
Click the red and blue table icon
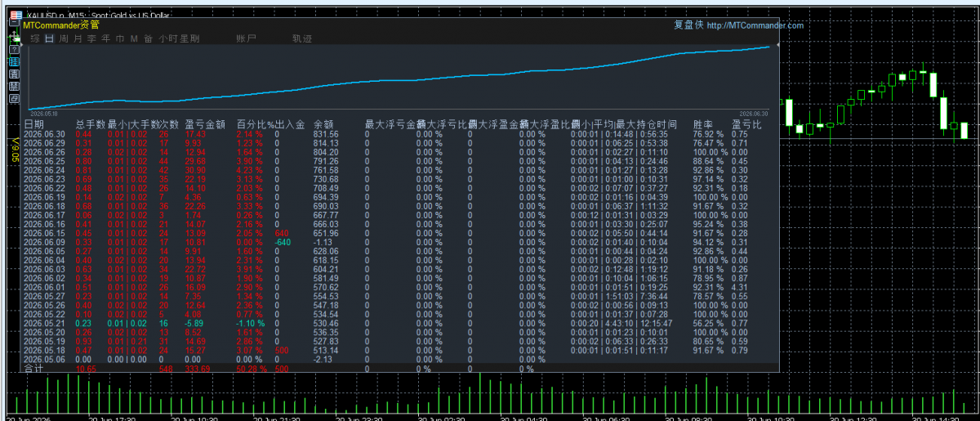tap(16, 16)
